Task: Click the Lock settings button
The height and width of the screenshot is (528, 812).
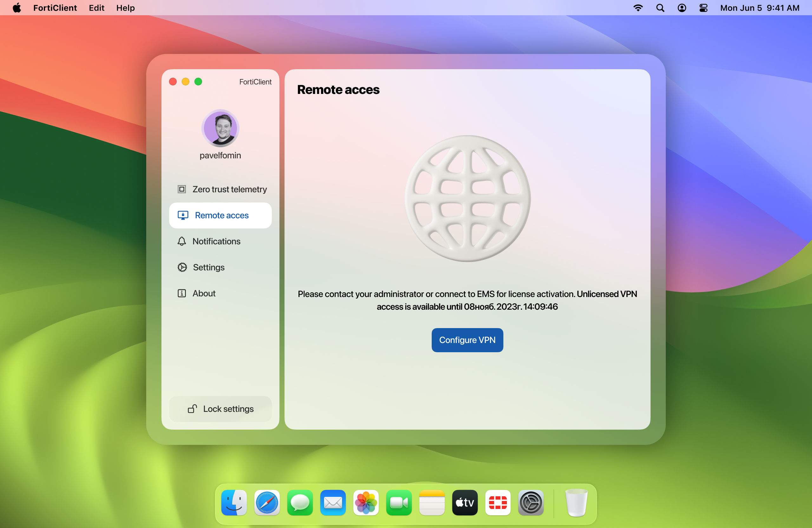Action: tap(220, 409)
